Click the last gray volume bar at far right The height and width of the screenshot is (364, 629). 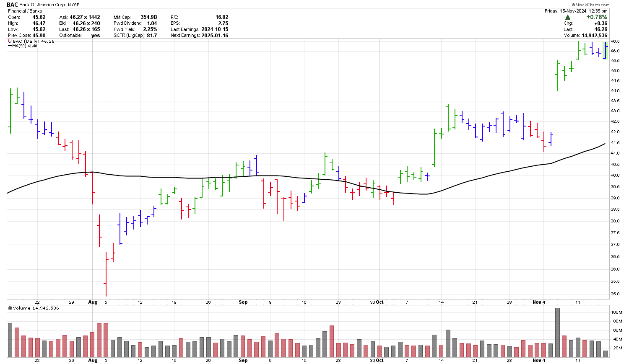tap(605, 354)
